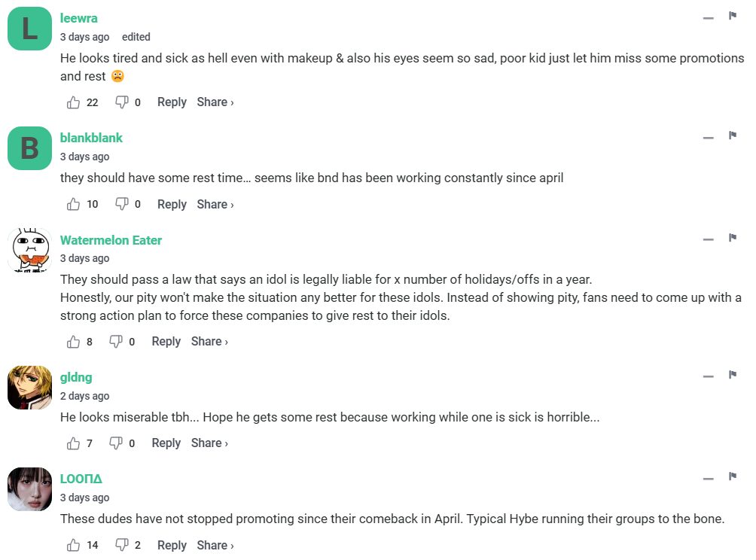
Task: Upvote leewra's comment with thumbs-up icon
Action: point(74,102)
